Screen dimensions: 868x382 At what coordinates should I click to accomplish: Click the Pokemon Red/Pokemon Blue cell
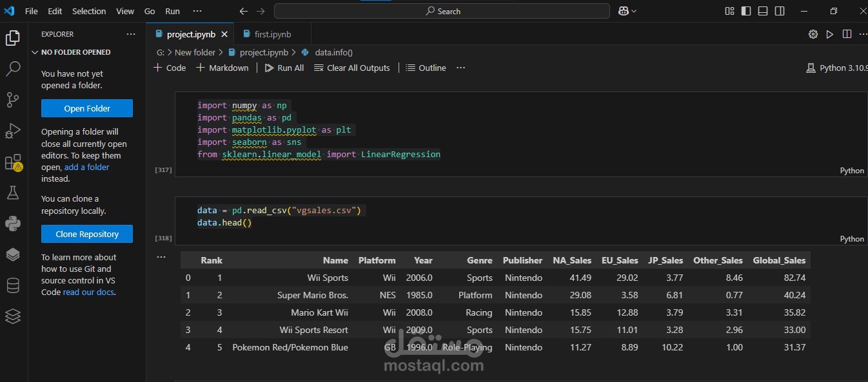pyautogui.click(x=290, y=347)
